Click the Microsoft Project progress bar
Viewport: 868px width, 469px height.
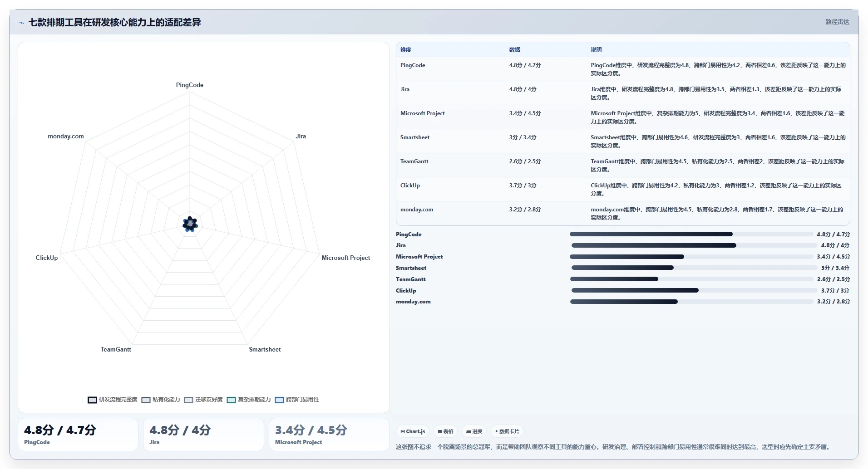691,257
